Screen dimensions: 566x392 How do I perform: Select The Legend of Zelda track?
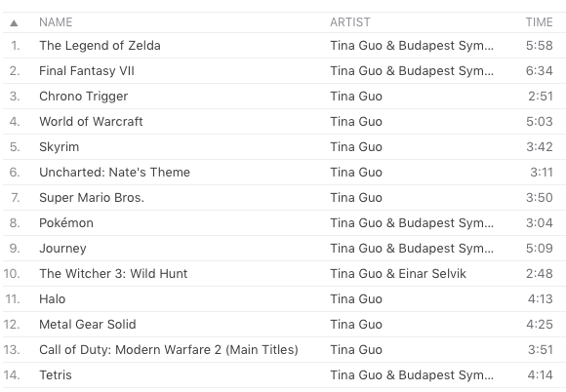[x=284, y=46]
